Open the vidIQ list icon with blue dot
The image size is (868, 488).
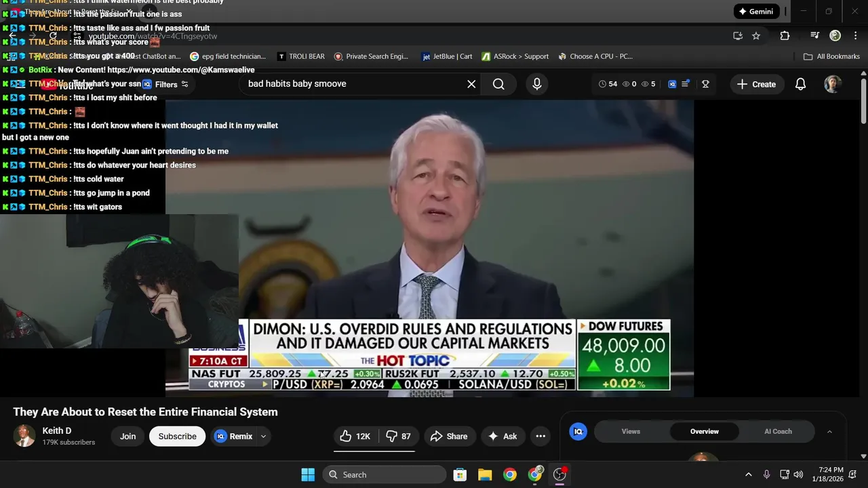tap(685, 84)
